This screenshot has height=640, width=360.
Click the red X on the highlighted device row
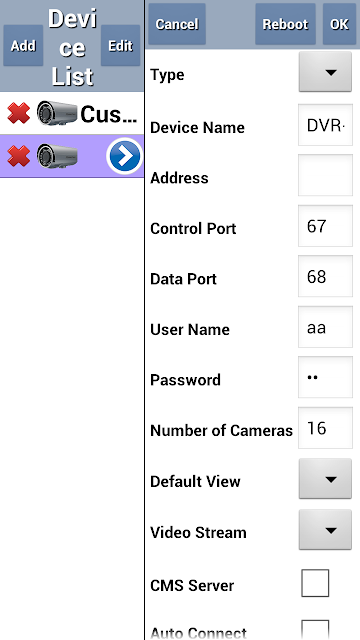(18, 156)
